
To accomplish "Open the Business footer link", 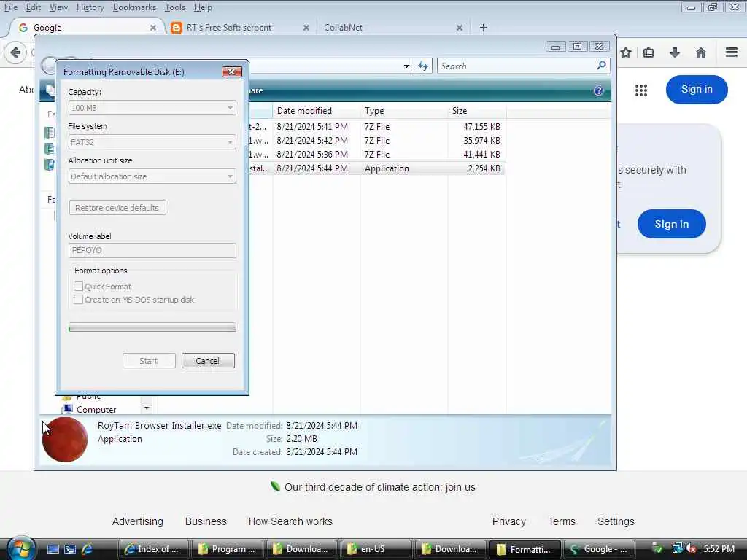I will [x=206, y=521].
